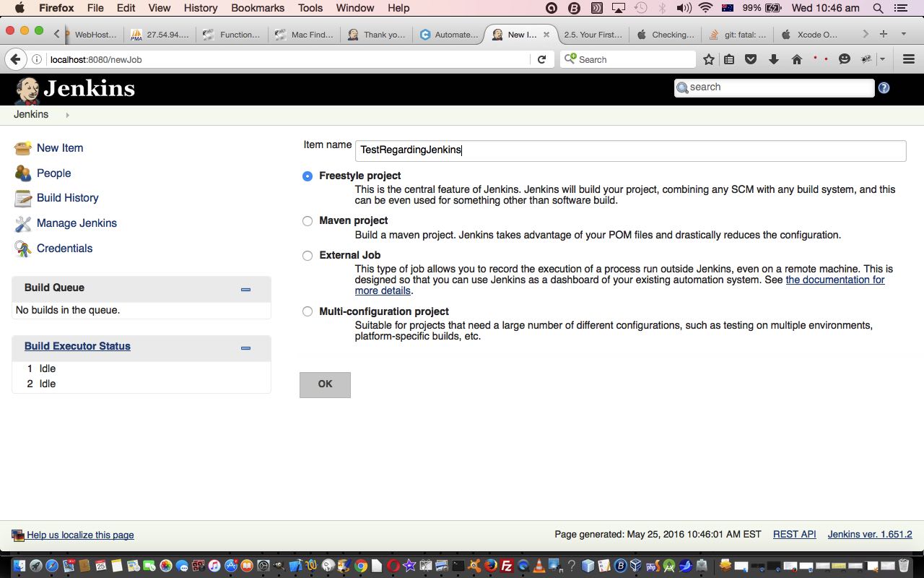Click the site info icon in address bar
924x578 pixels.
pos(37,59)
